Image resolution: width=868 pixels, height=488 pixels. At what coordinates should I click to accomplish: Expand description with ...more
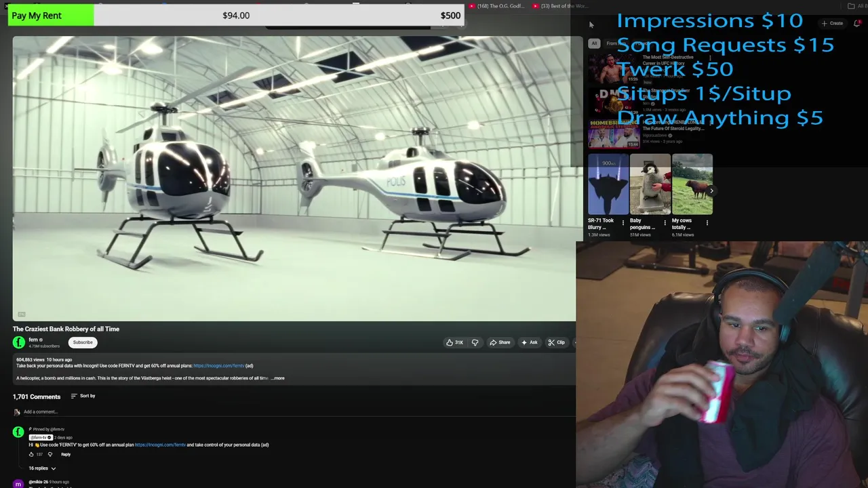coord(278,378)
